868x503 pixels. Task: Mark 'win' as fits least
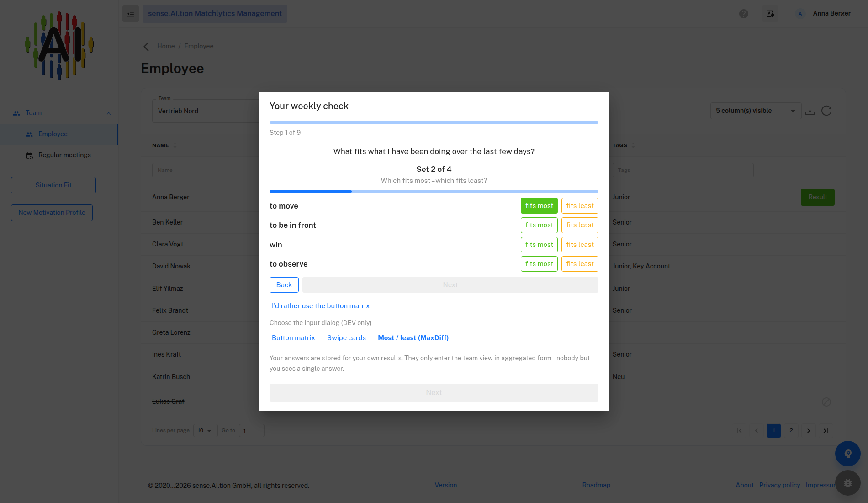click(580, 245)
